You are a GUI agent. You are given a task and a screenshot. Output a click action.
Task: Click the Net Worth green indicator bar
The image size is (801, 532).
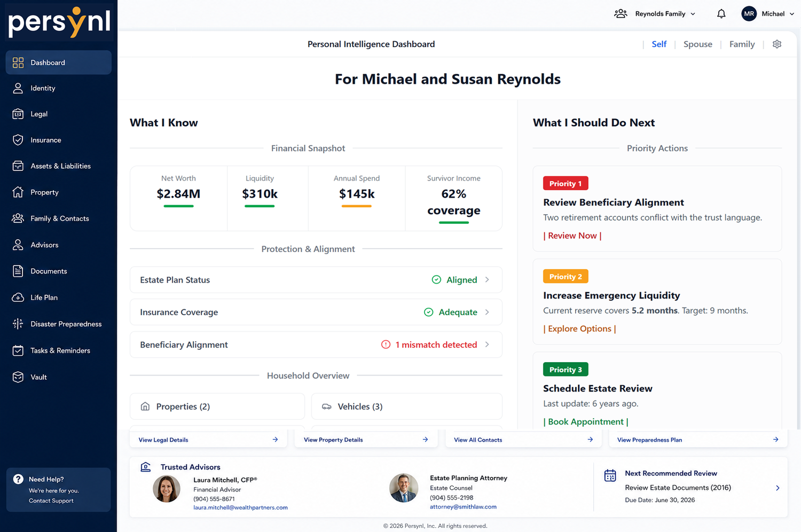pos(178,206)
